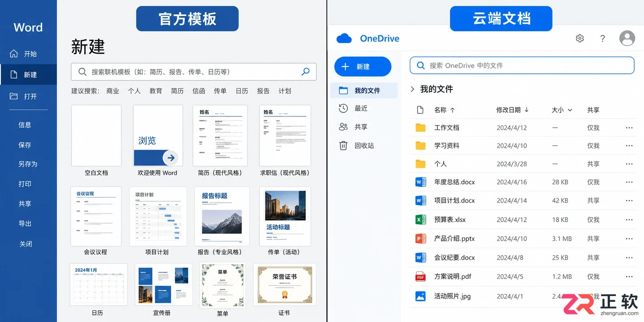Screen dimensions: 644x322
Task: Click Word file icon of 会议纪要.docx
Action: (x=420, y=258)
